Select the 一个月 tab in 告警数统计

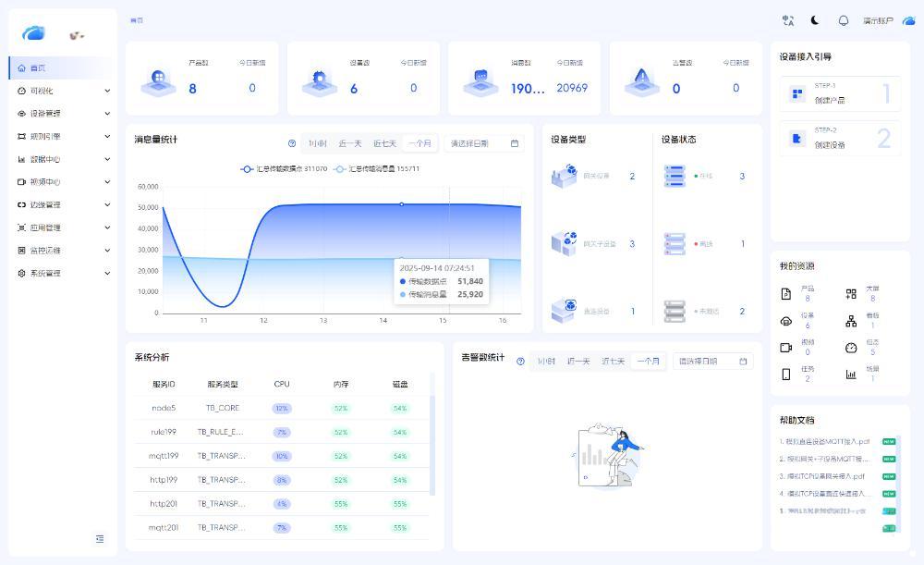click(x=648, y=362)
